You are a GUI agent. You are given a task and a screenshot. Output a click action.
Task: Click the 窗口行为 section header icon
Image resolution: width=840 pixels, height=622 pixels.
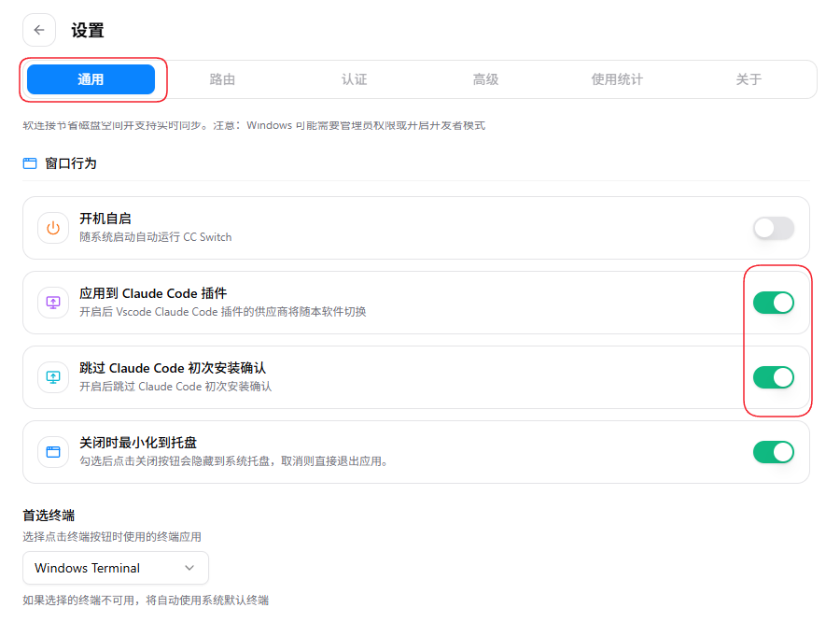30,163
